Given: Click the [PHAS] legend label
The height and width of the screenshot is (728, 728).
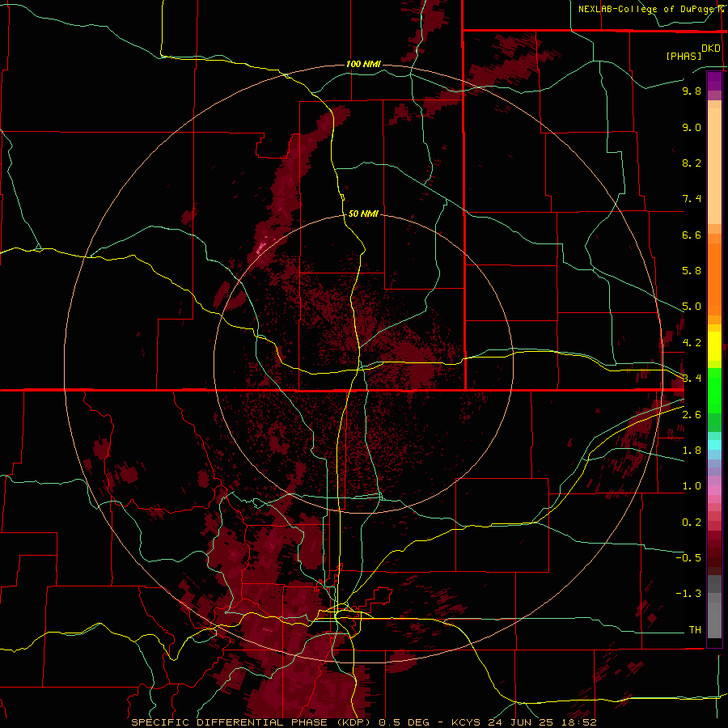Looking at the screenshot, I should click(x=684, y=56).
